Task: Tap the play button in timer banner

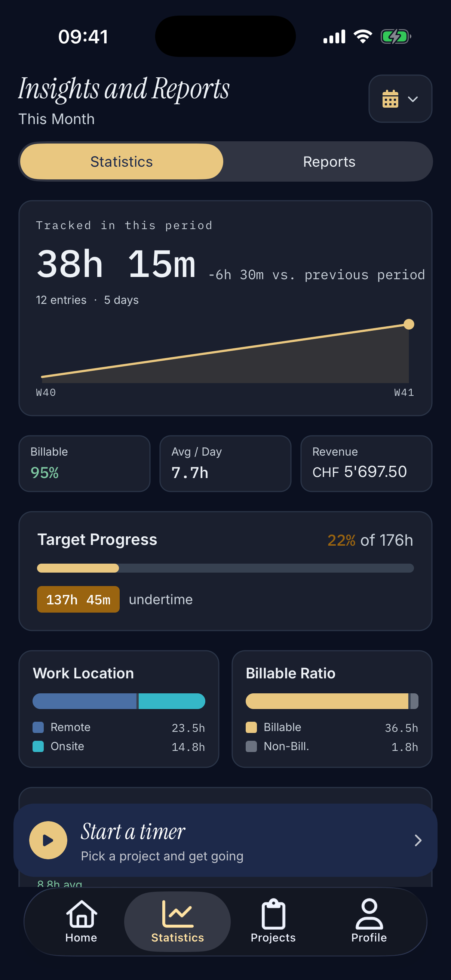Action: click(x=48, y=840)
